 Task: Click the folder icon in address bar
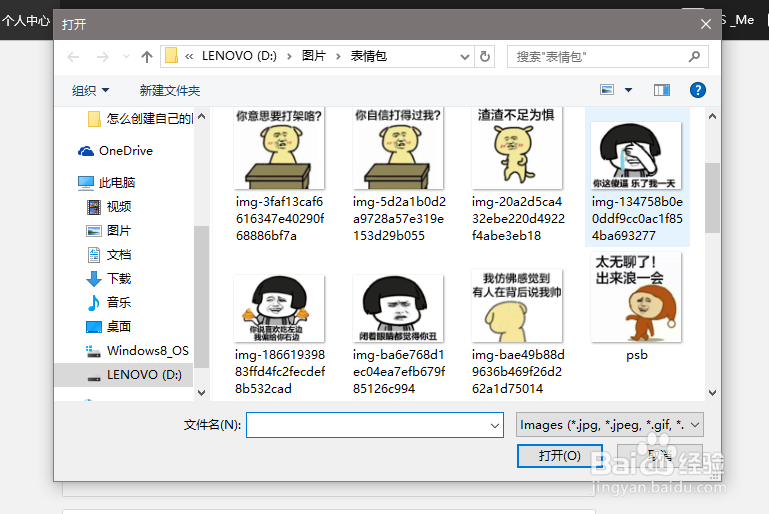coord(172,56)
